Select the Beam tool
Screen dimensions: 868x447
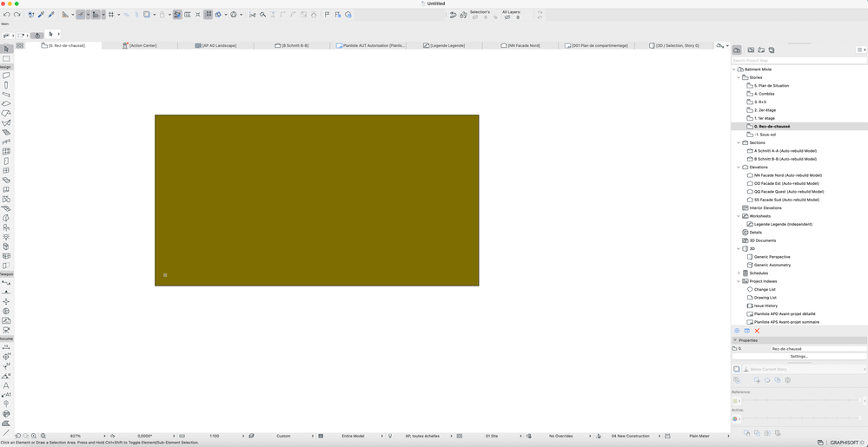pos(6,95)
